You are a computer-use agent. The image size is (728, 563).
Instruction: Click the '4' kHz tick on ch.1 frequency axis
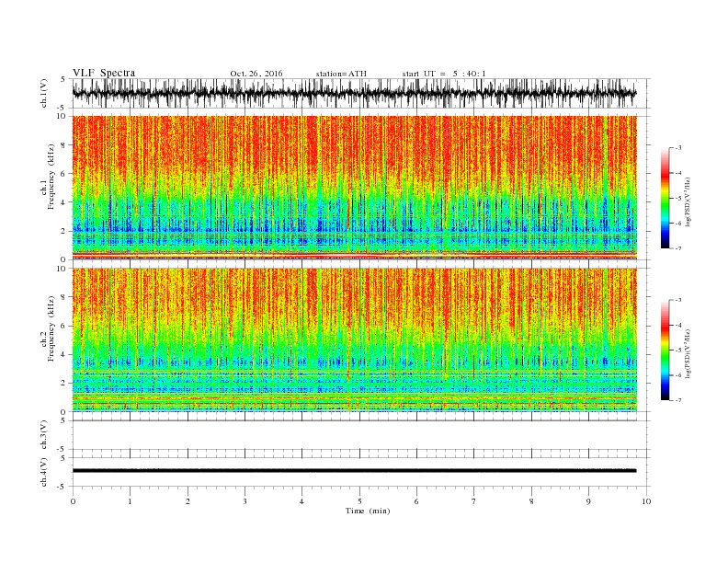pyautogui.click(x=63, y=202)
